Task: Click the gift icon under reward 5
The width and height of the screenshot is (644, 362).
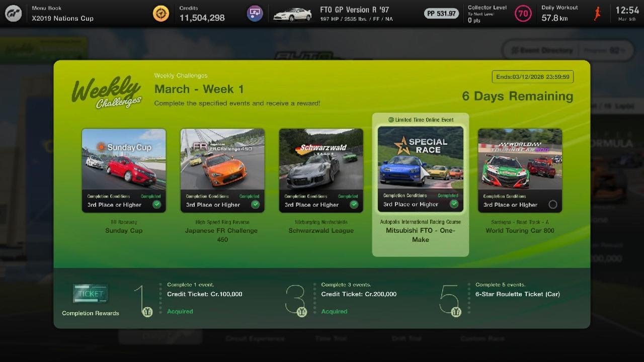Action: [x=456, y=312]
